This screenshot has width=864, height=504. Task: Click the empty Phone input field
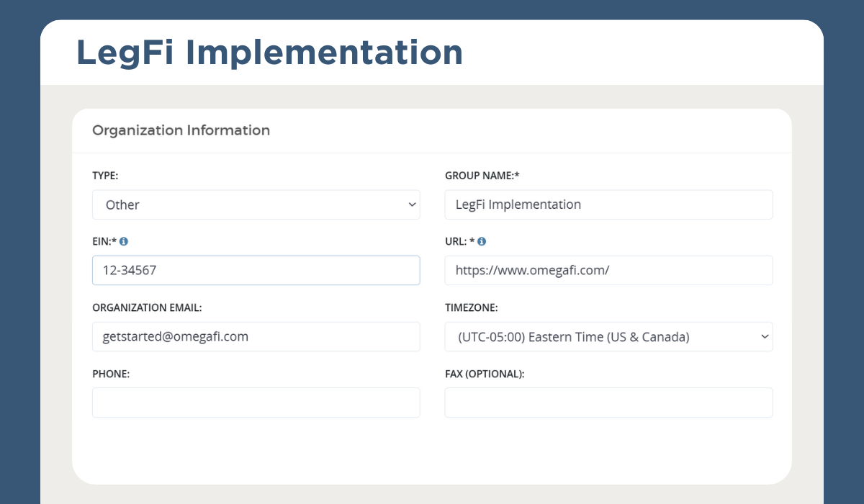pos(256,402)
